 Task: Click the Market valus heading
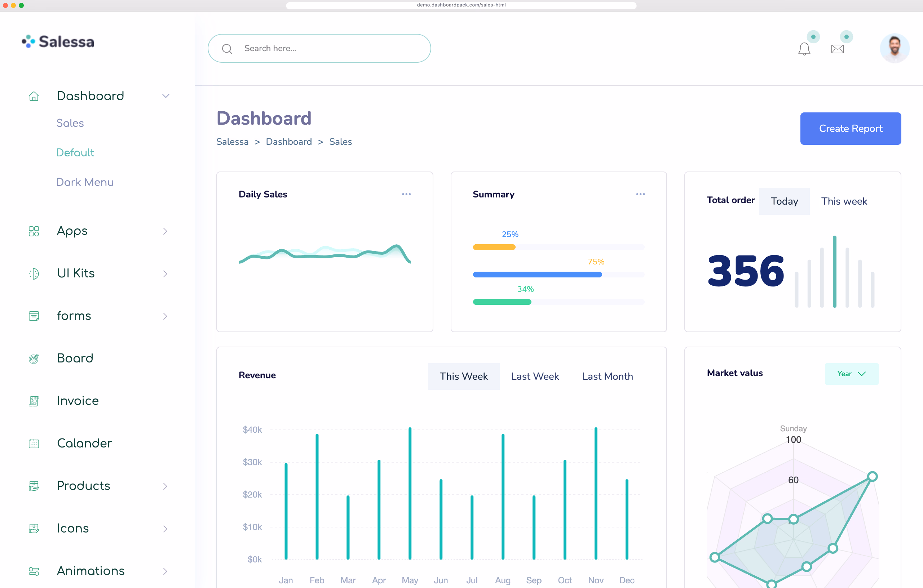coord(734,373)
